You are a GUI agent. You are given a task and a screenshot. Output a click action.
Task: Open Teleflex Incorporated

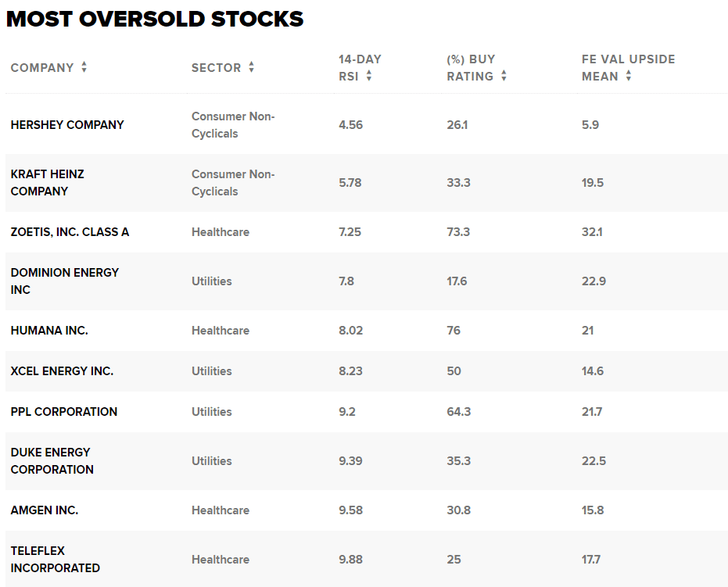55,560
